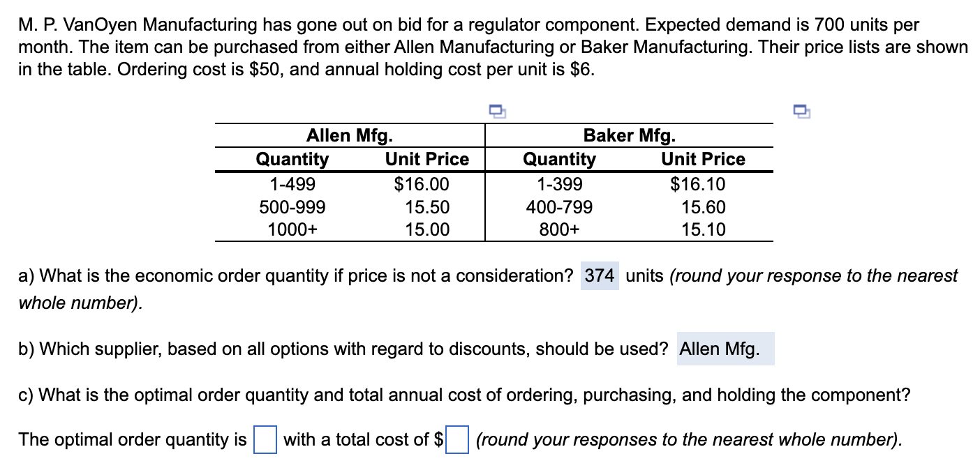This screenshot has height=470, width=980.
Task: Click the $16.10 unit price cell
Action: [x=698, y=183]
